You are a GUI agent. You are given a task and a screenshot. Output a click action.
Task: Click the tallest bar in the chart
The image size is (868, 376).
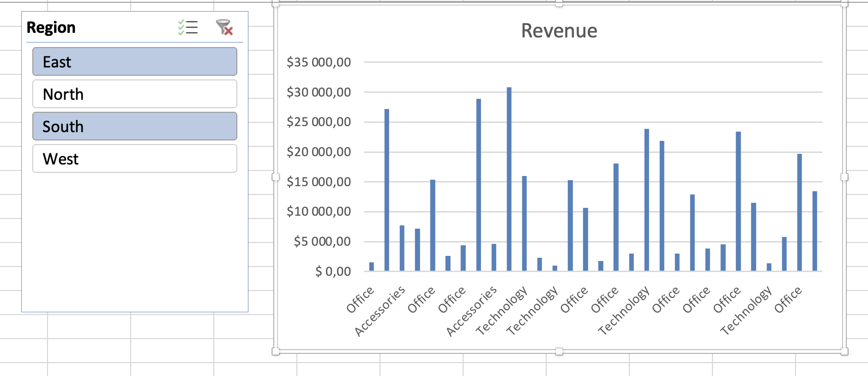(x=509, y=179)
